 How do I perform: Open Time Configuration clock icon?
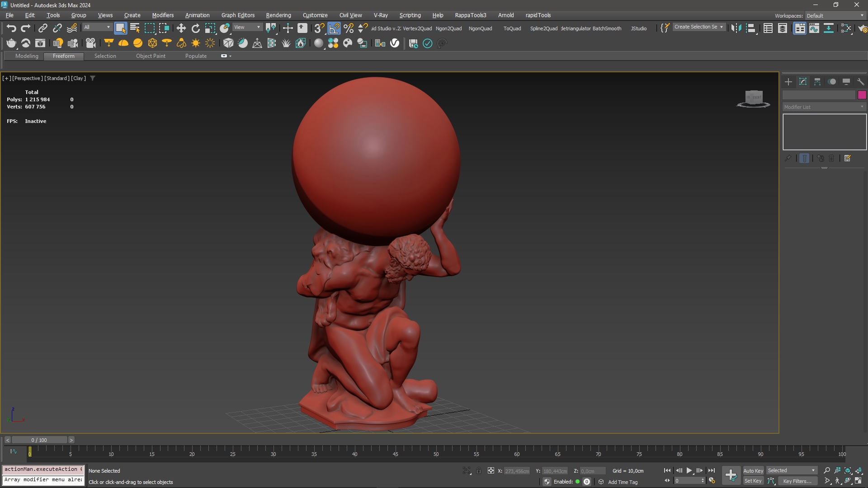(x=712, y=481)
